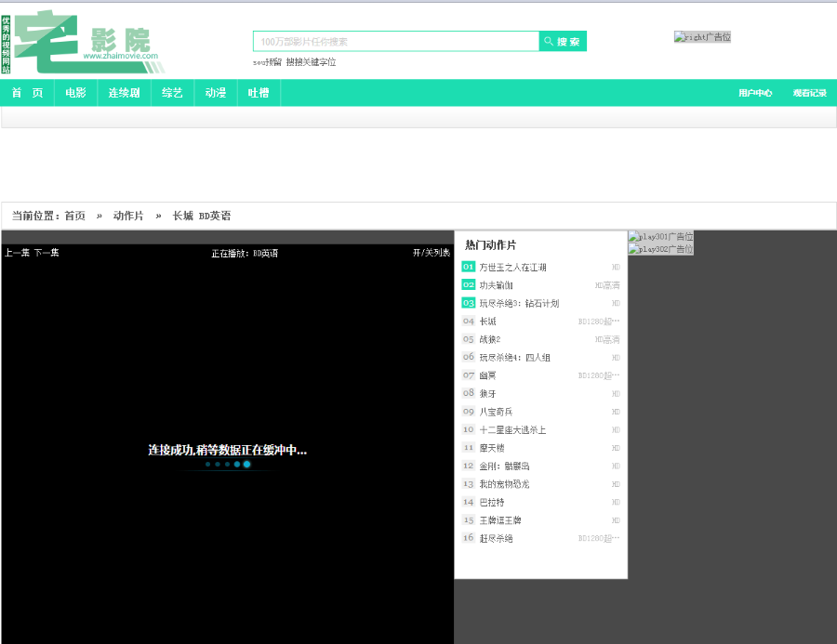Click the 宅影院 site logo
The width and height of the screenshot is (837, 644).
click(83, 42)
